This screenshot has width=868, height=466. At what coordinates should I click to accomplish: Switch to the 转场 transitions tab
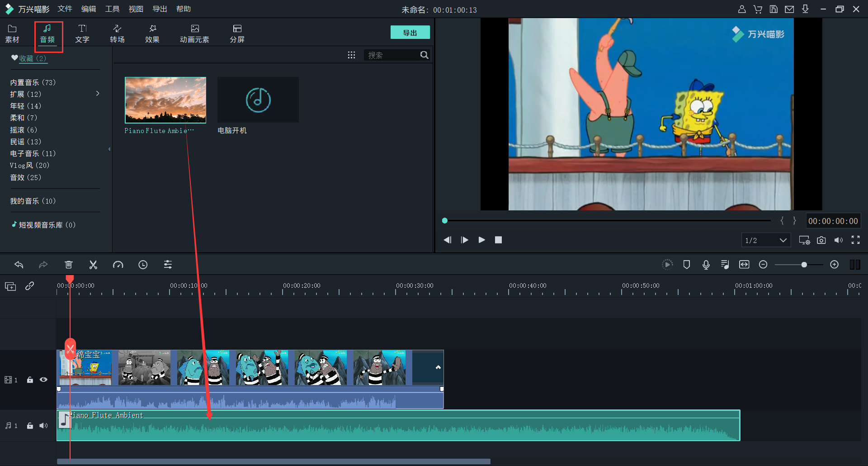[x=117, y=33]
